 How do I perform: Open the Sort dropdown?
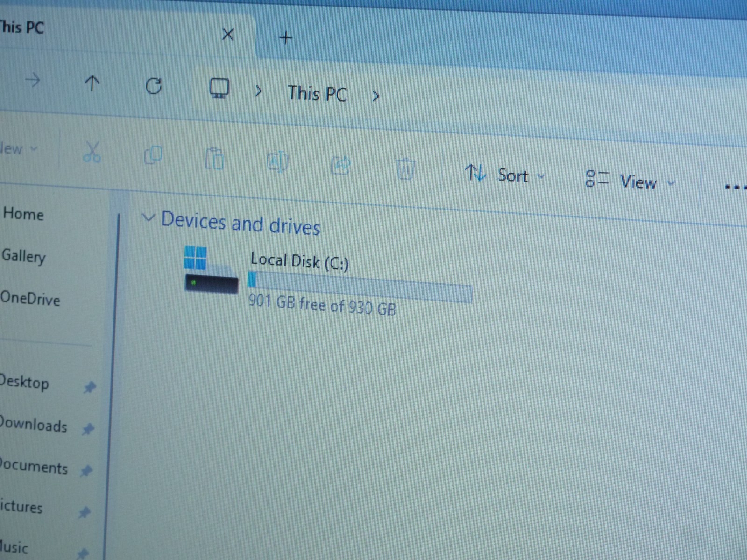[505, 175]
